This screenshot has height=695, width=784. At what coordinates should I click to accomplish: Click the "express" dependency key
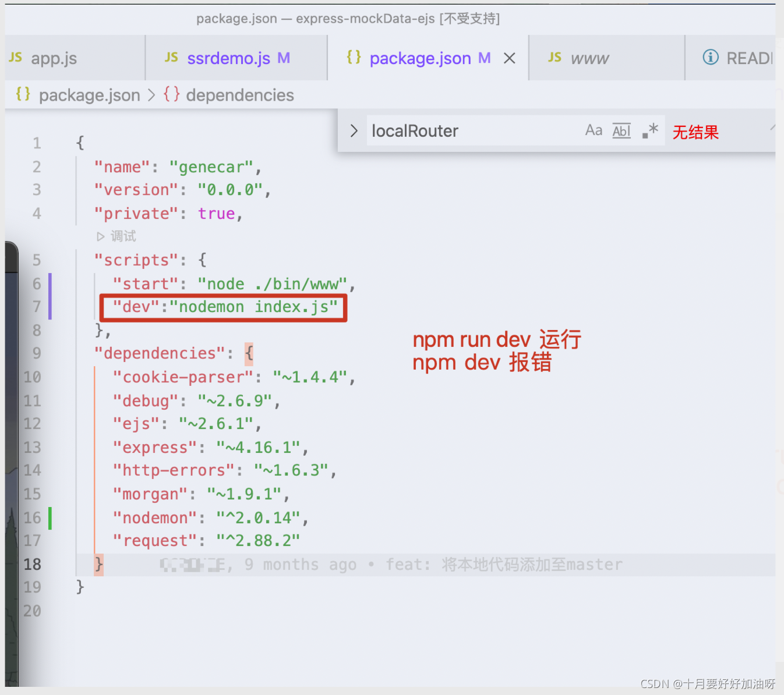pyautogui.click(x=155, y=448)
